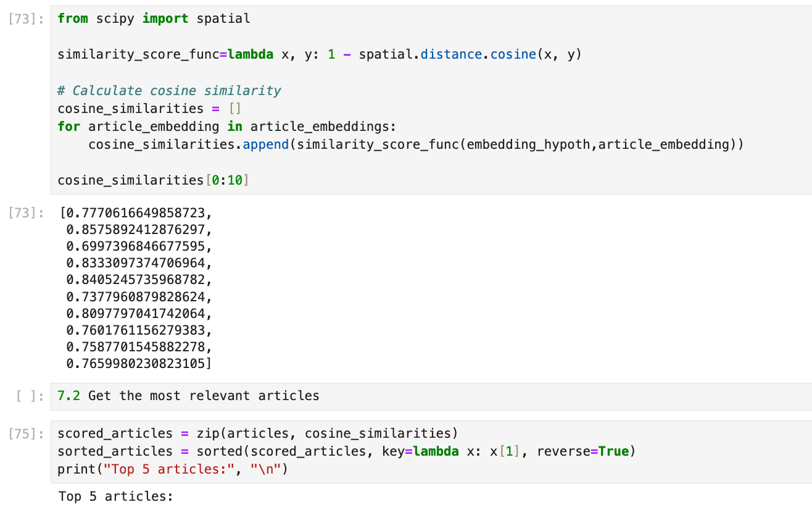Image resolution: width=812 pixels, height=510 pixels.
Task: Select output value 0.7770616649858723
Action: [135, 214]
